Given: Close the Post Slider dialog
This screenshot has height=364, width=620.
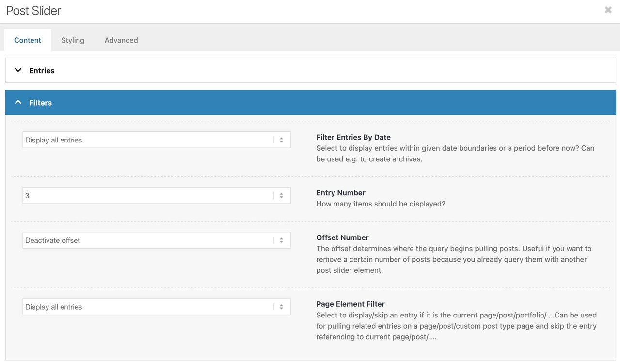Looking at the screenshot, I should pos(608,10).
